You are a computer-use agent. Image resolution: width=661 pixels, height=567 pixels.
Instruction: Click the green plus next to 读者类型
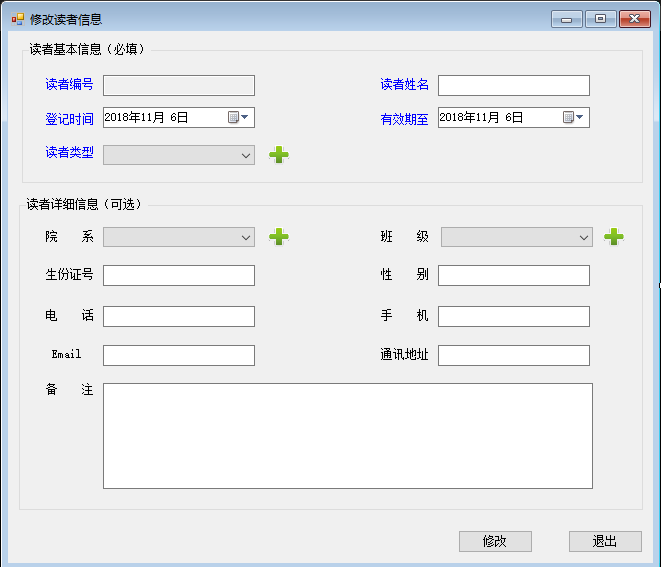tap(279, 155)
